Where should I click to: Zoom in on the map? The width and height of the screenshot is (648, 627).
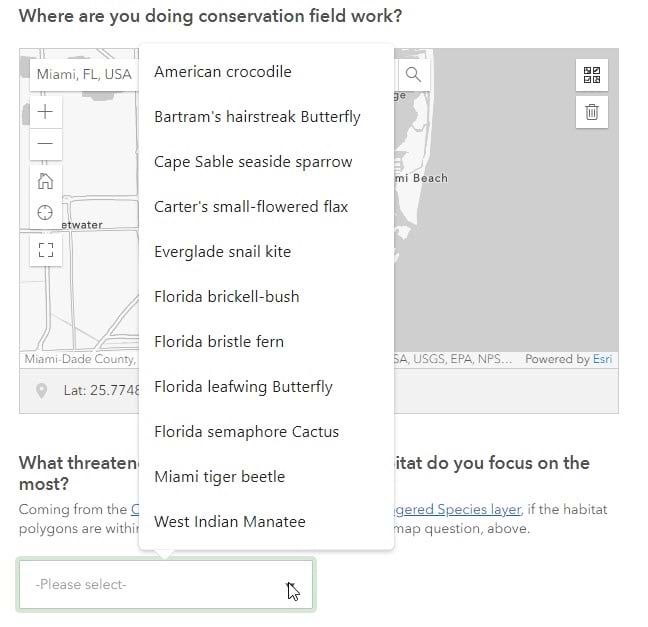[44, 112]
